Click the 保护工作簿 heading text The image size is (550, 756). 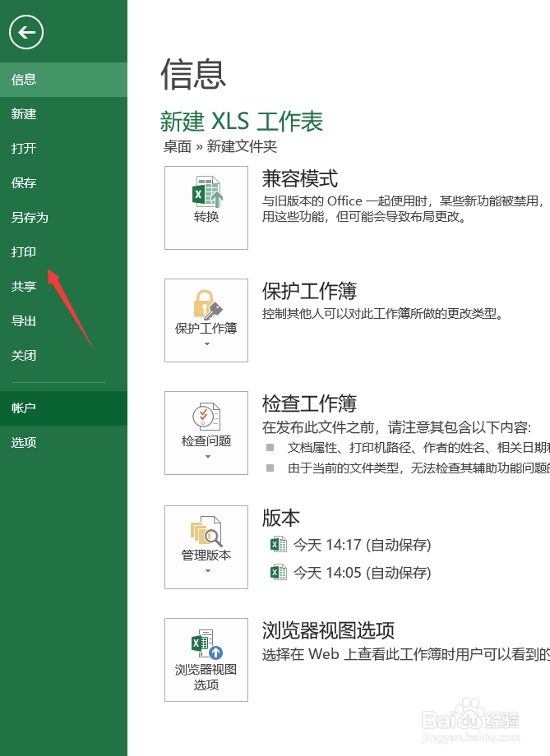(309, 291)
